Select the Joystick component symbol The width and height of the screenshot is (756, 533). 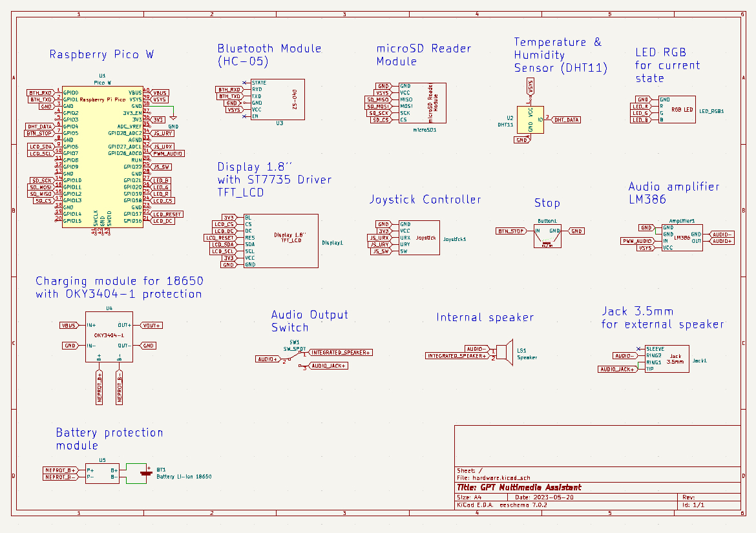419,238
